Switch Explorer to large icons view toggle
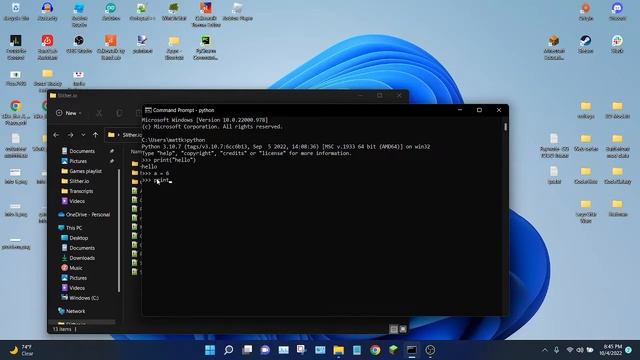 403,329
